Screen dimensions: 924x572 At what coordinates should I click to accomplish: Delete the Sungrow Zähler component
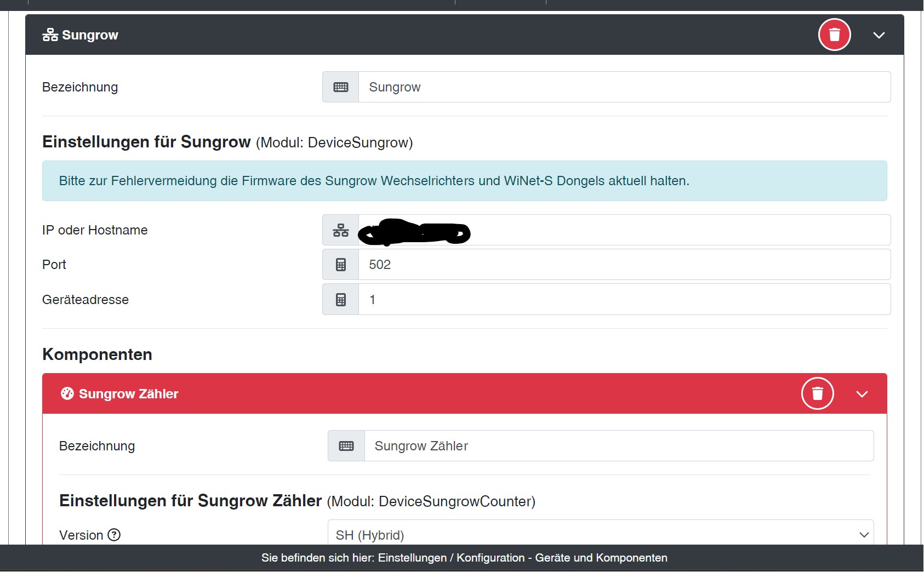point(817,393)
